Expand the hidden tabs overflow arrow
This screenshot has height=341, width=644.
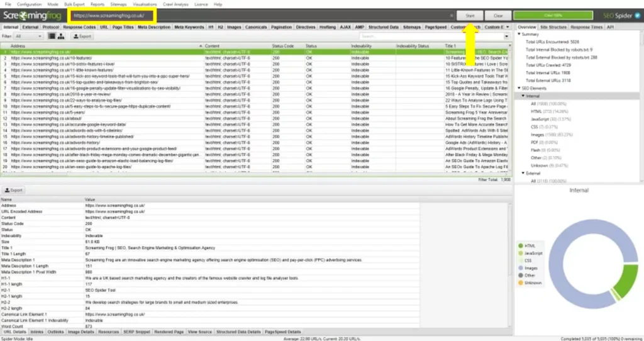point(507,27)
